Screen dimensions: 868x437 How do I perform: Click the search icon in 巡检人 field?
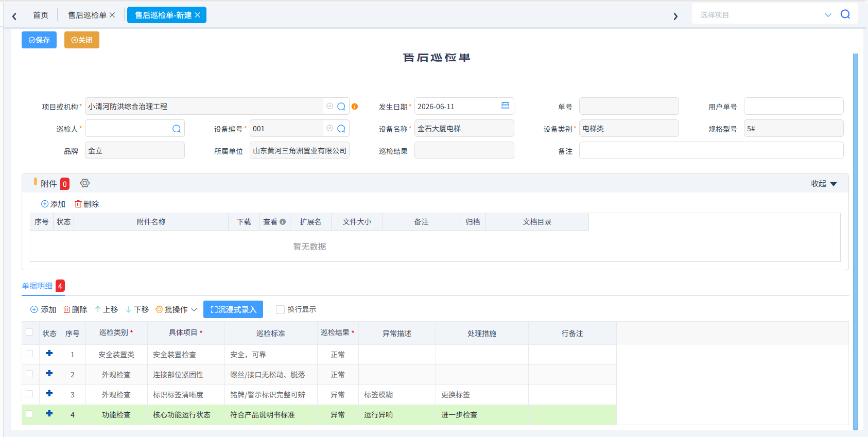coord(177,129)
